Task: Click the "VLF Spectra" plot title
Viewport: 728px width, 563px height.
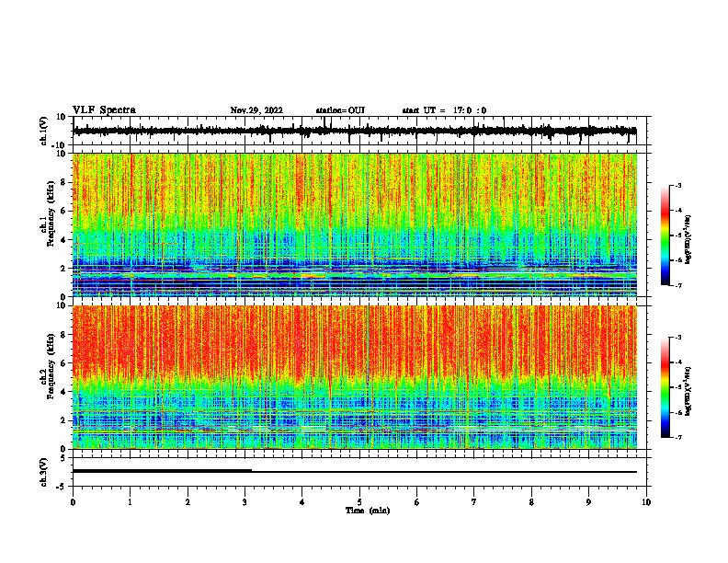Action: (x=104, y=110)
